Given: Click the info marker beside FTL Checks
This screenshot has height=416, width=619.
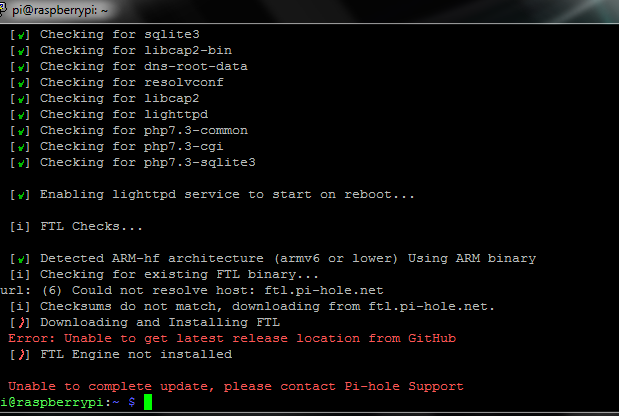Looking at the screenshot, I should [x=20, y=227].
